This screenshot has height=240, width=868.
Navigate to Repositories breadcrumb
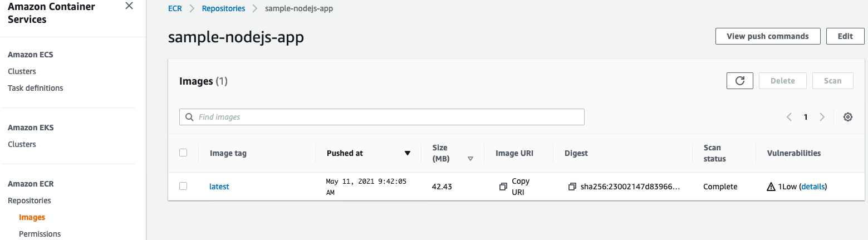pyautogui.click(x=223, y=9)
